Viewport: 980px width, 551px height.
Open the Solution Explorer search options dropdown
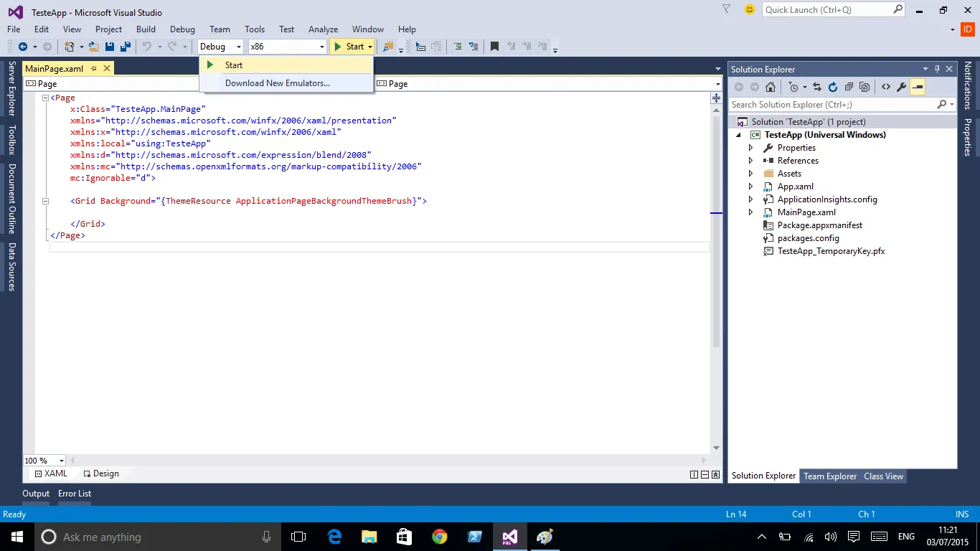[x=952, y=105]
